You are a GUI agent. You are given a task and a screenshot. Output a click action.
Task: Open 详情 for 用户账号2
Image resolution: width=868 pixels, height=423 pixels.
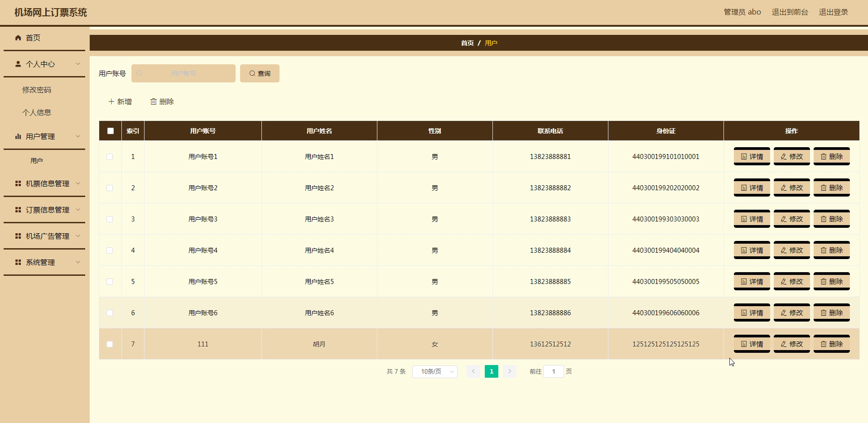752,187
